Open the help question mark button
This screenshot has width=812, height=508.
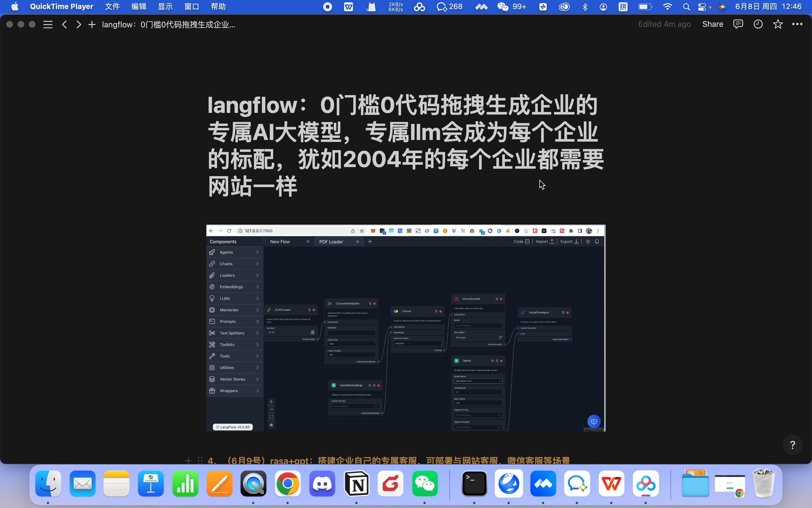click(x=793, y=445)
